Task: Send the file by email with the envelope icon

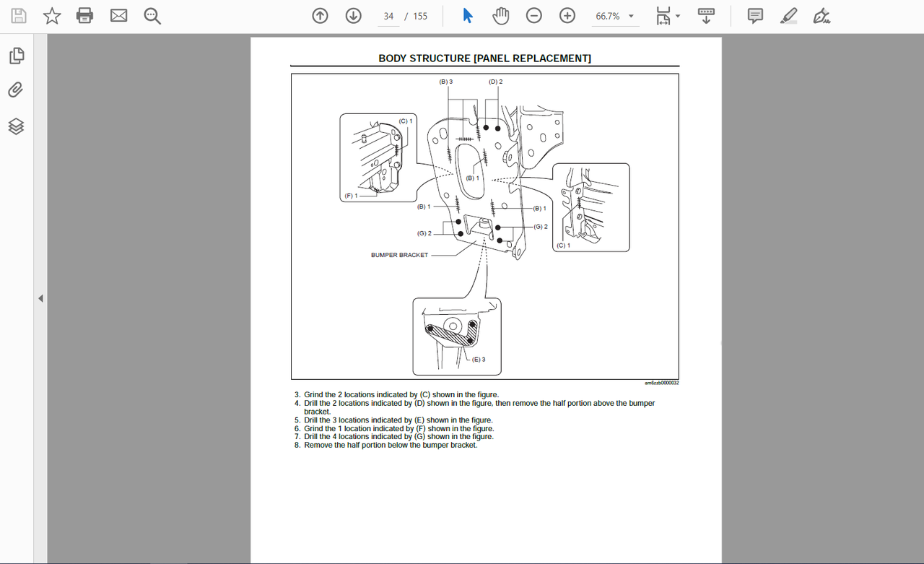Action: (x=118, y=16)
